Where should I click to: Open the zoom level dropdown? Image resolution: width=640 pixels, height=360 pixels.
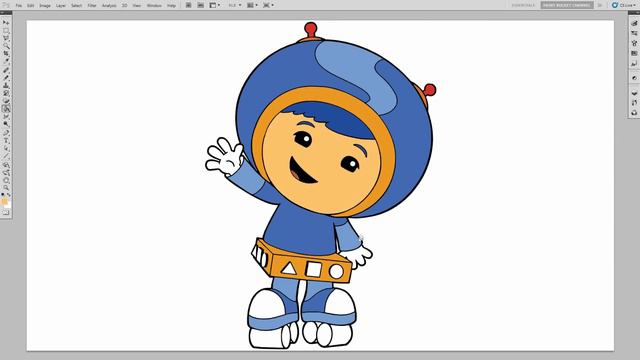pyautogui.click(x=235, y=5)
